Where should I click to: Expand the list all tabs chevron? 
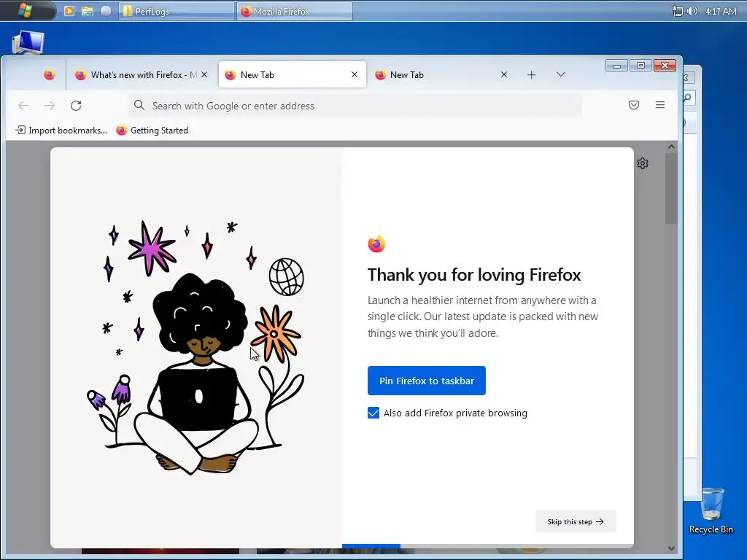pos(561,74)
